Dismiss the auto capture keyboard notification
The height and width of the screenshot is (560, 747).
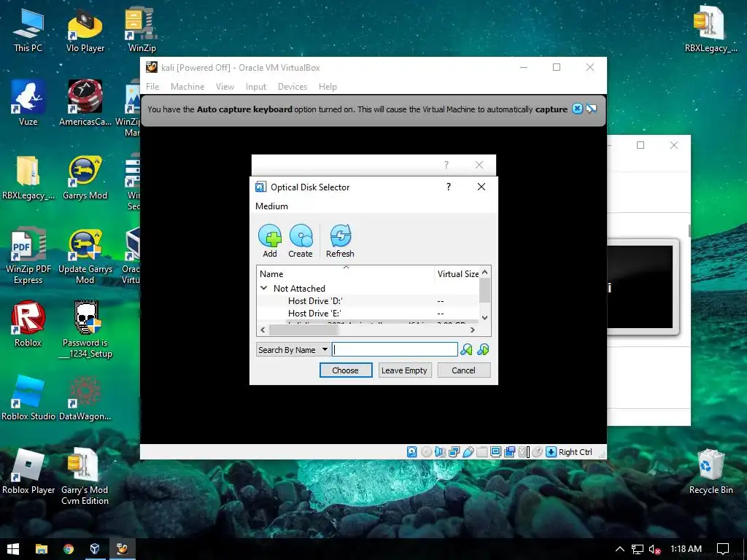tap(577, 109)
